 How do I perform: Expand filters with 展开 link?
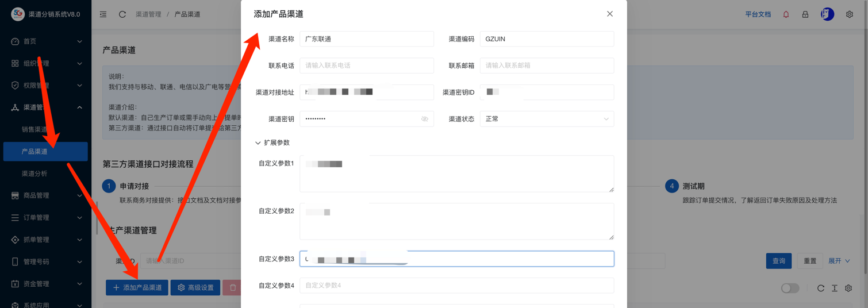(x=839, y=261)
